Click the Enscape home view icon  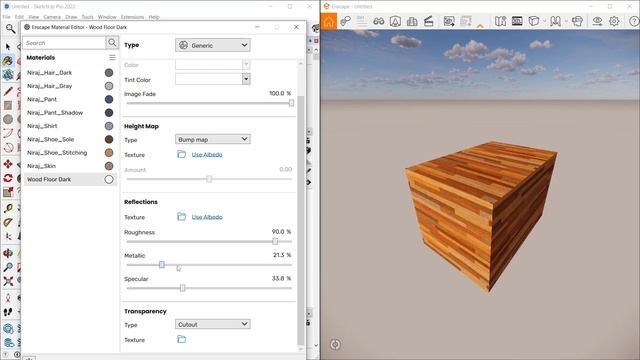(329, 21)
